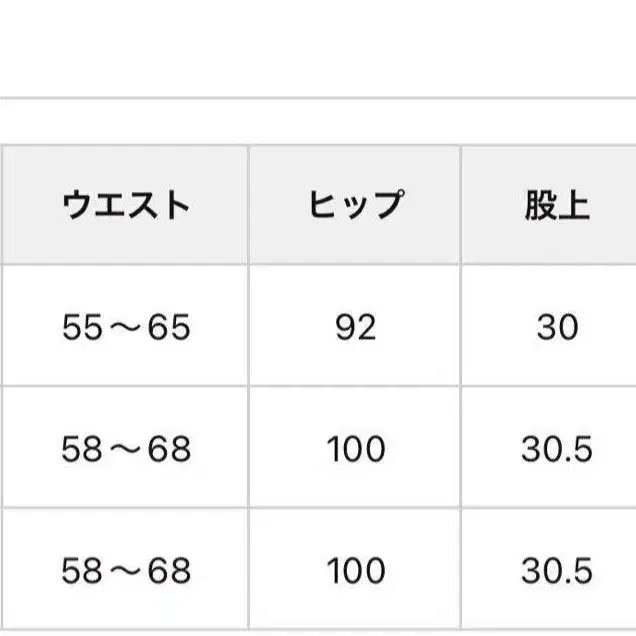This screenshot has width=636, height=636.
Task: Click the 股上 column header
Action: coord(556,205)
